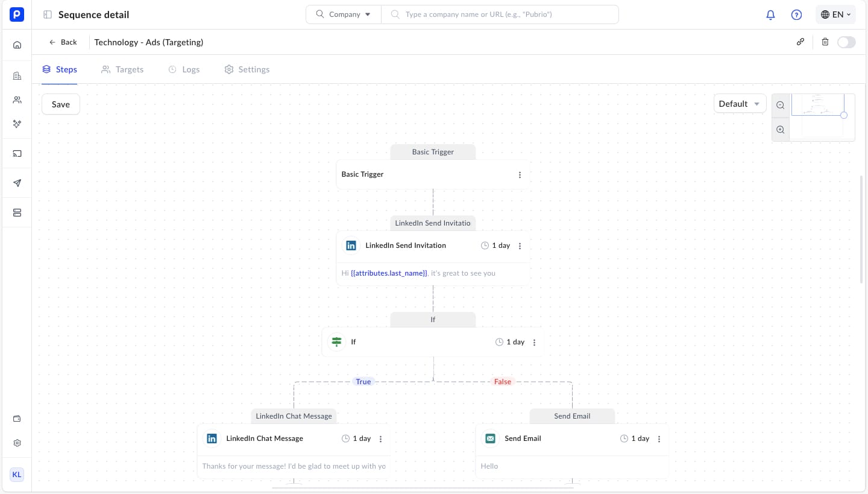The image size is (868, 494).
Task: Open the help question mark icon
Action: (x=796, y=15)
